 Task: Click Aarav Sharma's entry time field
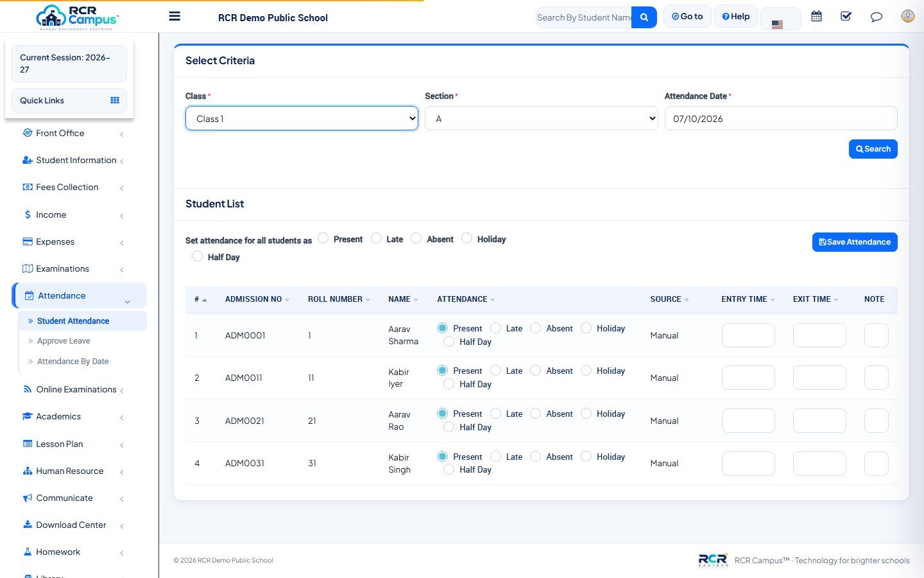pyautogui.click(x=748, y=335)
